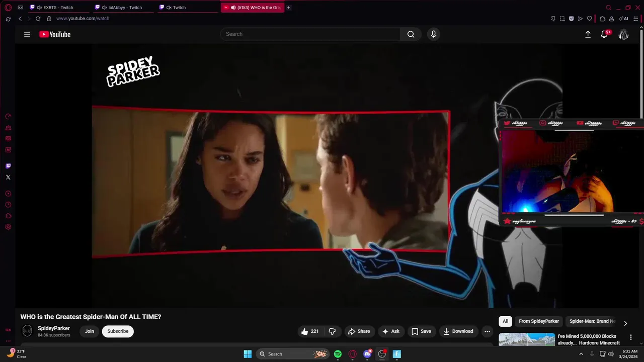This screenshot has width=644, height=362.
Task: Click the Download button
Action: [458, 331]
